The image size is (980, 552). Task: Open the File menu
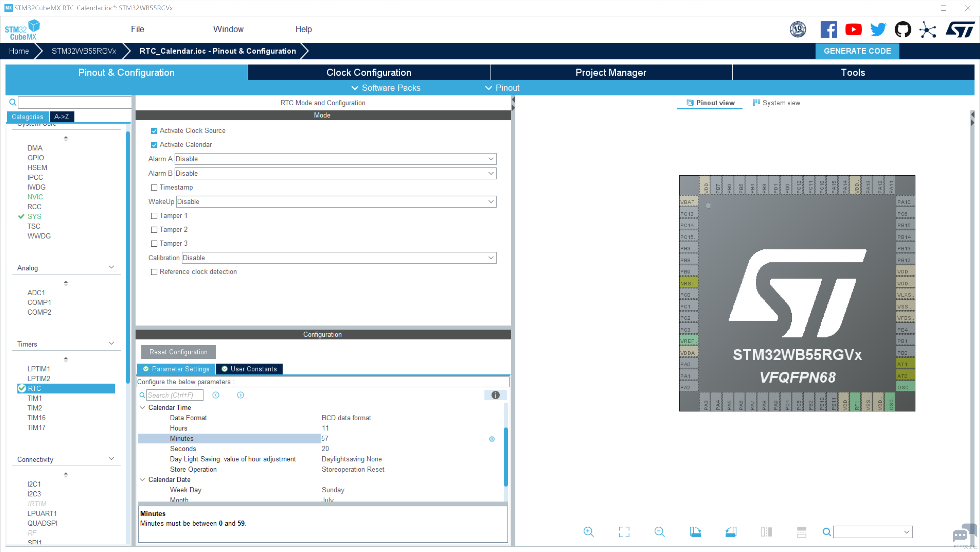click(138, 29)
